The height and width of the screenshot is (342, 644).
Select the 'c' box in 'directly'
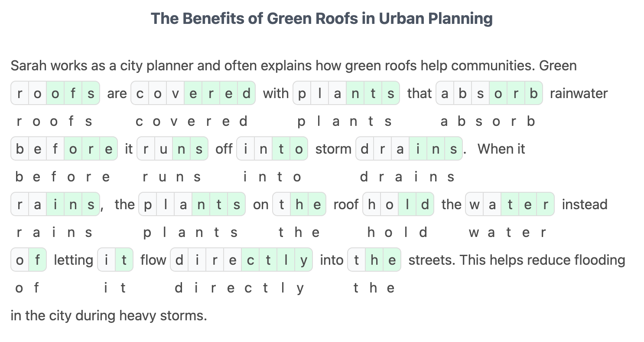[x=250, y=260]
